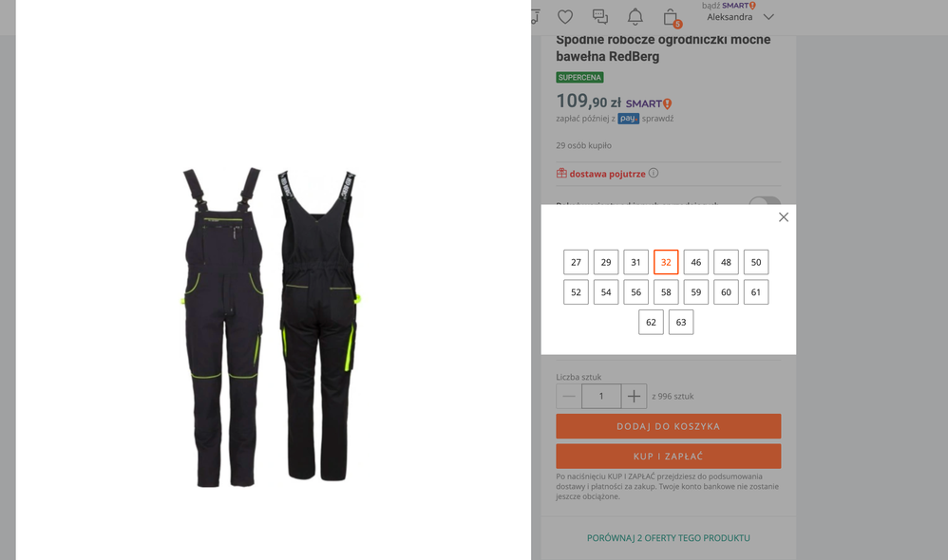Open the notifications bell icon
Screen dimensions: 948x560
click(635, 17)
